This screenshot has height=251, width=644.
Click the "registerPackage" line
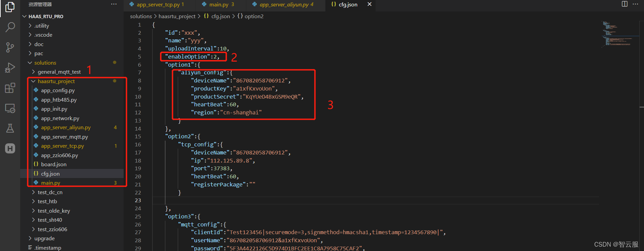point(223,184)
